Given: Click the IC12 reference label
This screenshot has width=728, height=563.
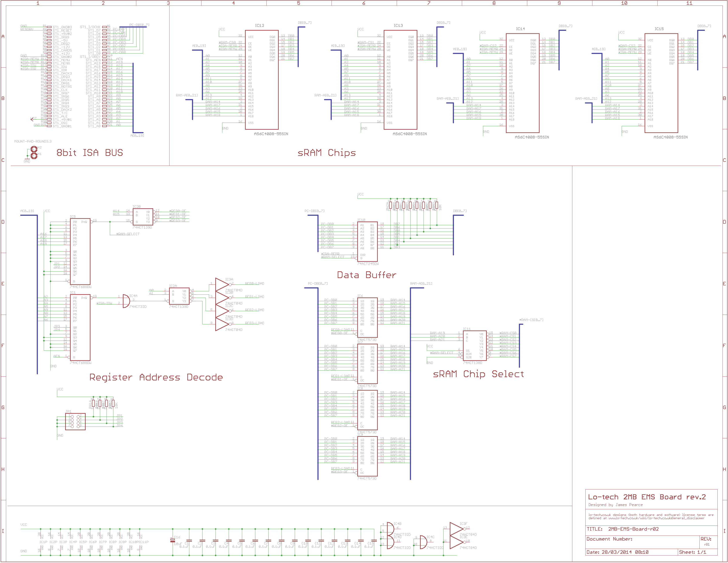Looking at the screenshot, I should pos(259,26).
